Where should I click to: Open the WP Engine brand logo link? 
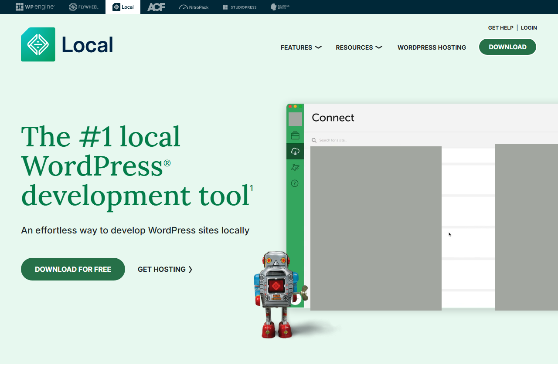[x=35, y=7]
